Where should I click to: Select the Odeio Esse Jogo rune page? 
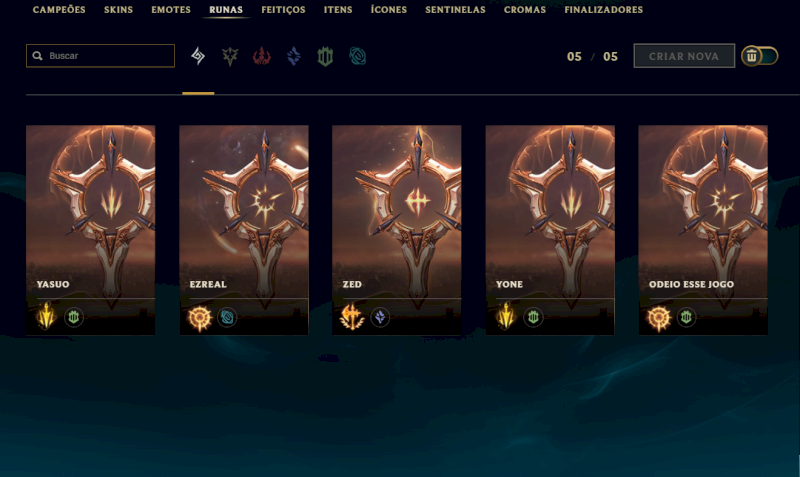[703, 230]
